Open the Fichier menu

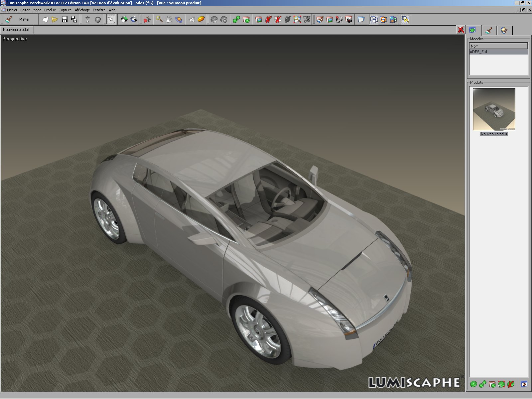12,10
